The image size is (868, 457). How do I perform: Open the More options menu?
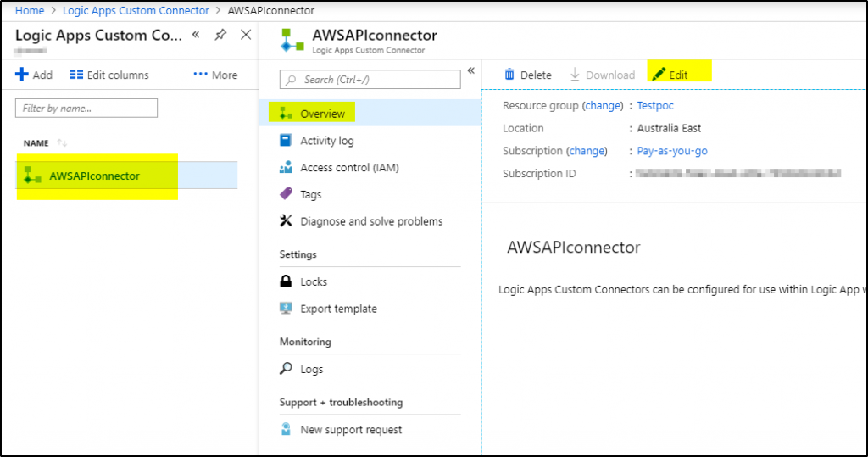(215, 75)
